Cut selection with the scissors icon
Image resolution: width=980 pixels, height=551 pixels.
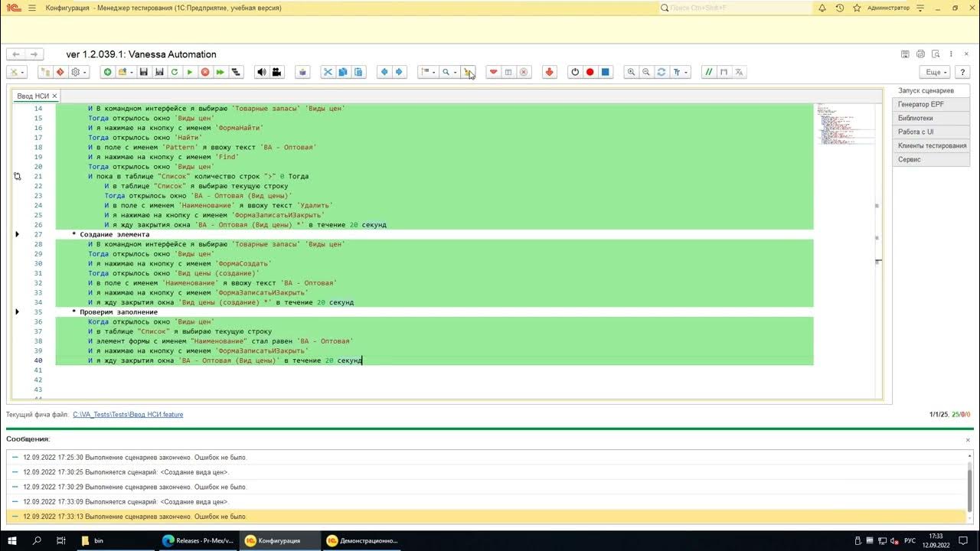click(328, 72)
